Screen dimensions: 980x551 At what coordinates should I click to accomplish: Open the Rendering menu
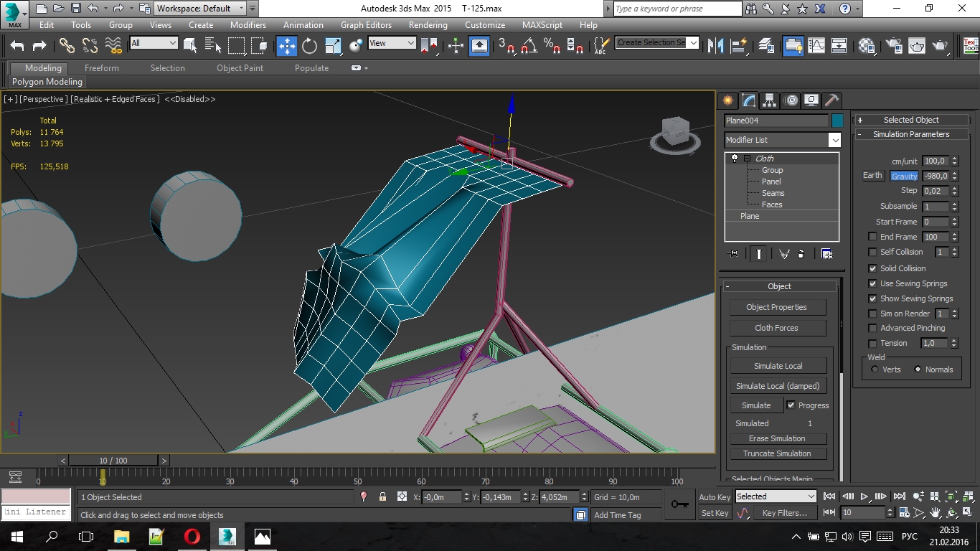428,24
